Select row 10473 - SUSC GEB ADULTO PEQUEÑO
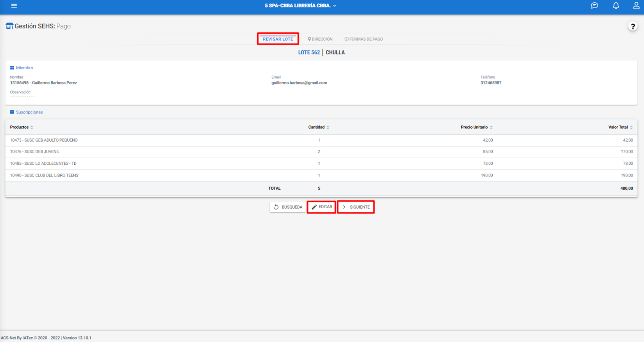 [321, 140]
